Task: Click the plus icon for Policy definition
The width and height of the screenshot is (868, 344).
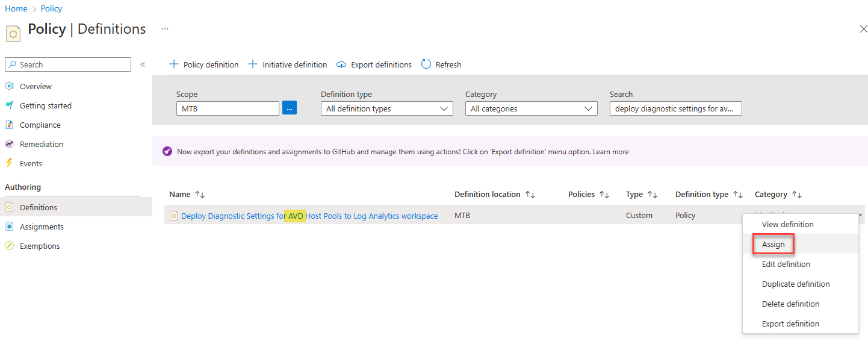Action: pyautogui.click(x=174, y=64)
